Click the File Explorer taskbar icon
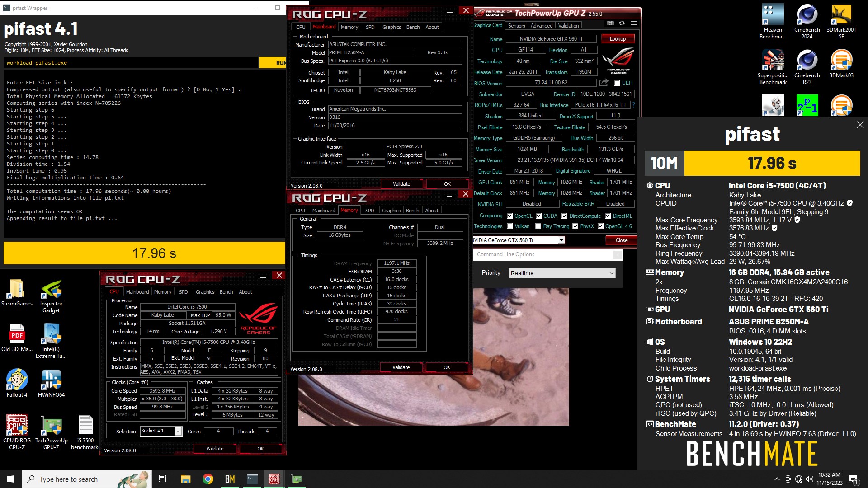Viewport: 868px width, 488px height. [185, 479]
